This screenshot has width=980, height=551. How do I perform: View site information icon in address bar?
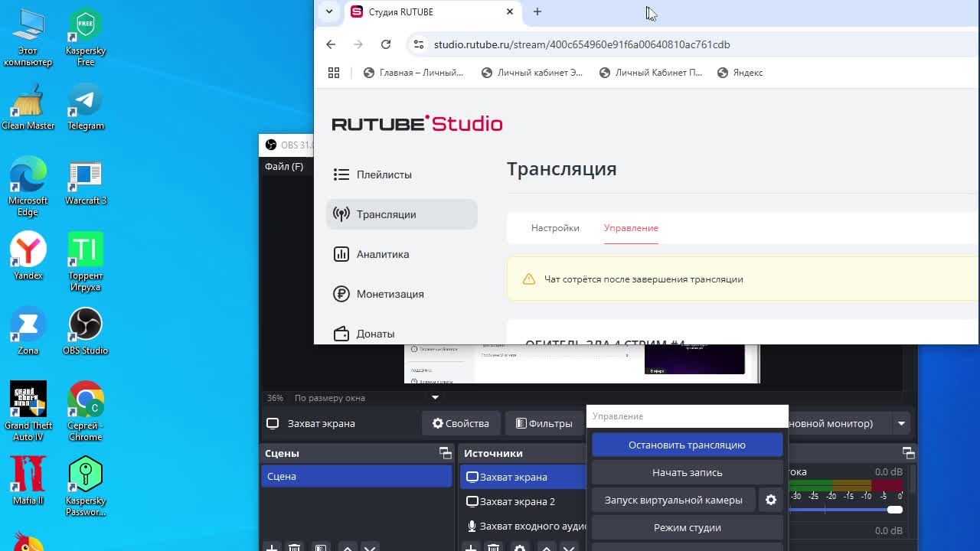418,44
